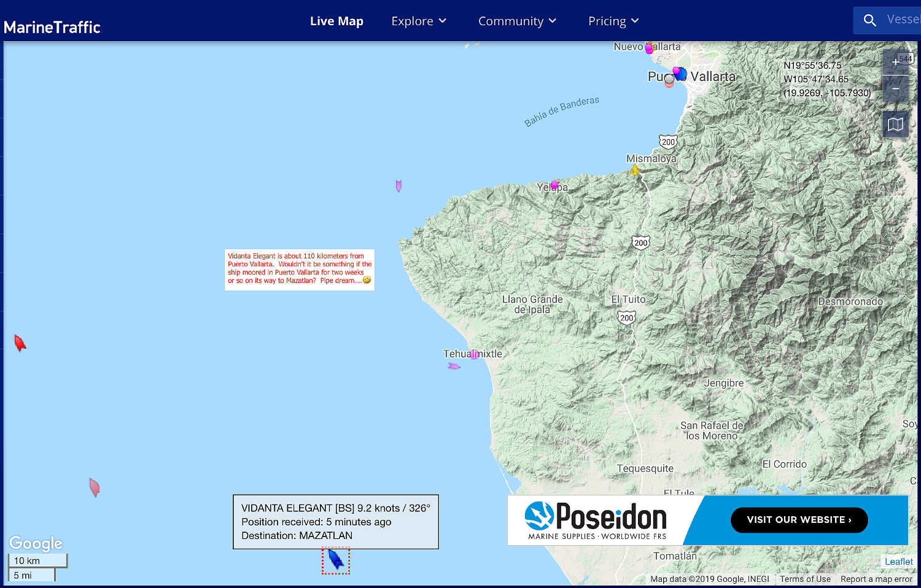This screenshot has width=921, height=588.
Task: Select the purple vessel marker in open water
Action: 398,185
